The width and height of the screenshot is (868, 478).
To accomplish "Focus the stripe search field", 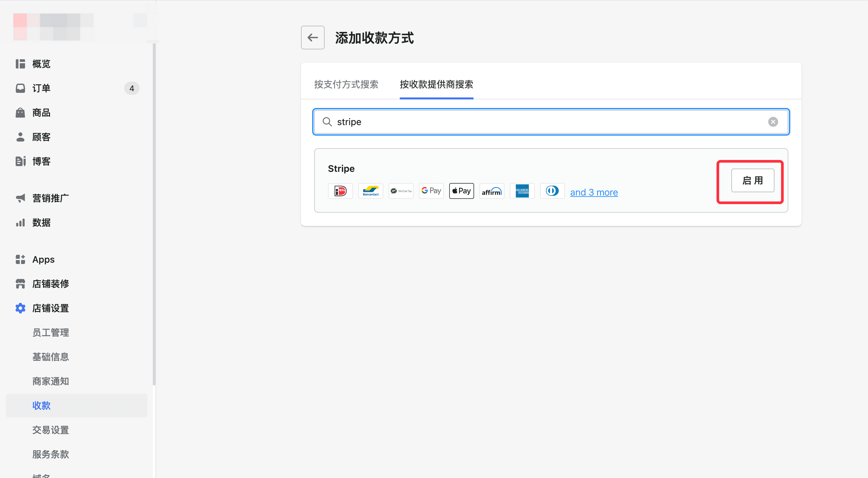I will click(551, 121).
